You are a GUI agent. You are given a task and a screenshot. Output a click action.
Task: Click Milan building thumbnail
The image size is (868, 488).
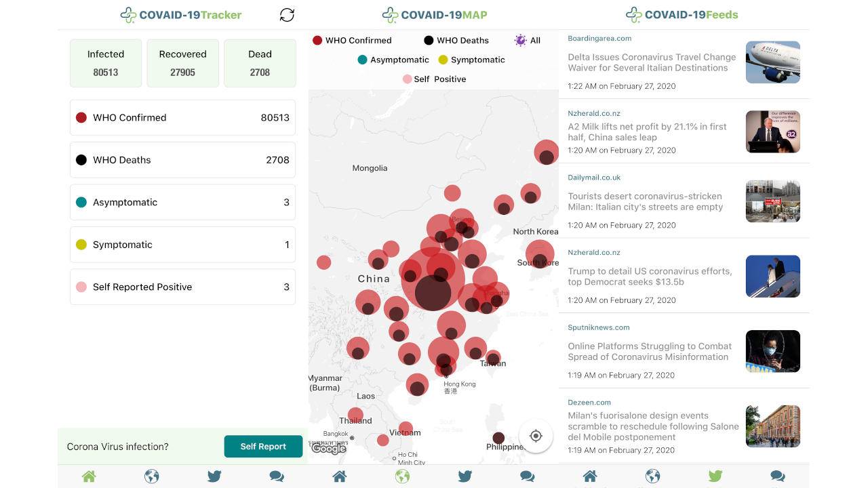click(773, 426)
